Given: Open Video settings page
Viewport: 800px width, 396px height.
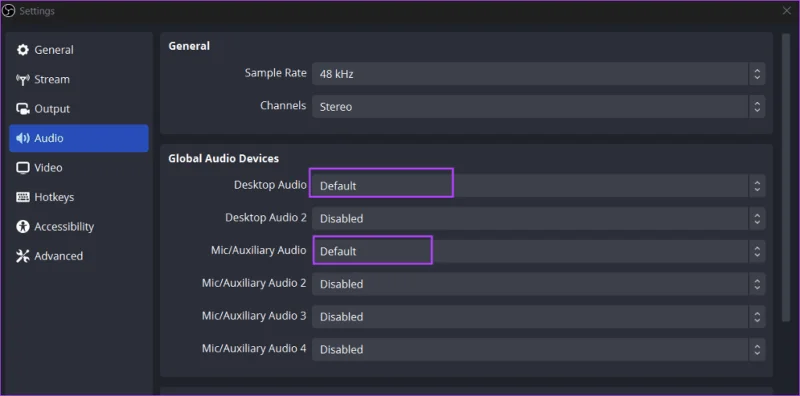Looking at the screenshot, I should (79, 168).
